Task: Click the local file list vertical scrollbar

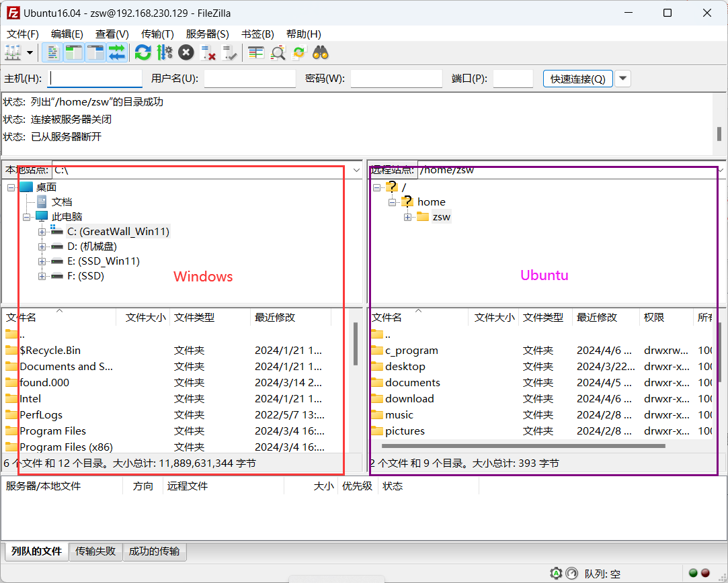Action: click(356, 344)
